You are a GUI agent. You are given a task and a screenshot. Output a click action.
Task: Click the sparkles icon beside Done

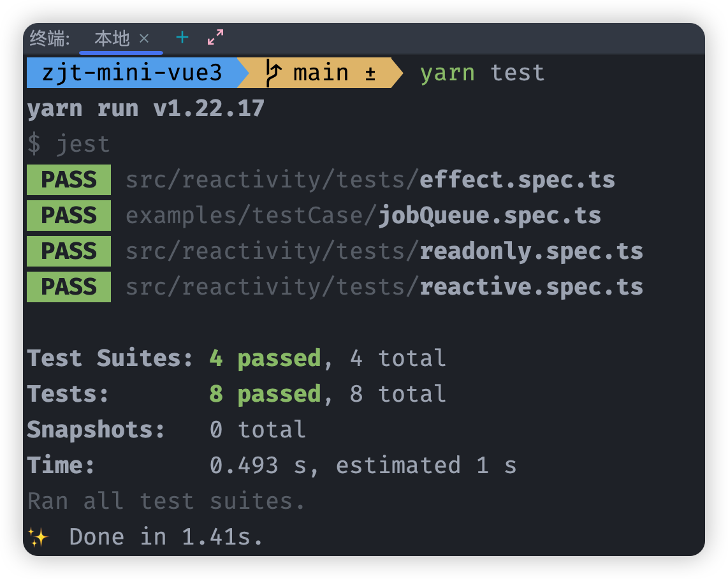(38, 537)
